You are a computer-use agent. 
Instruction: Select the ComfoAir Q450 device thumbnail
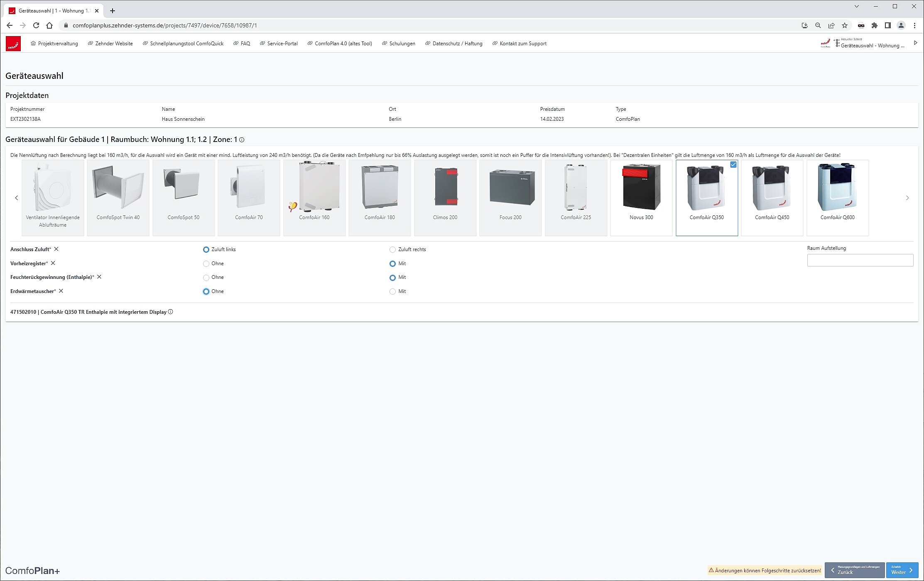(x=772, y=198)
